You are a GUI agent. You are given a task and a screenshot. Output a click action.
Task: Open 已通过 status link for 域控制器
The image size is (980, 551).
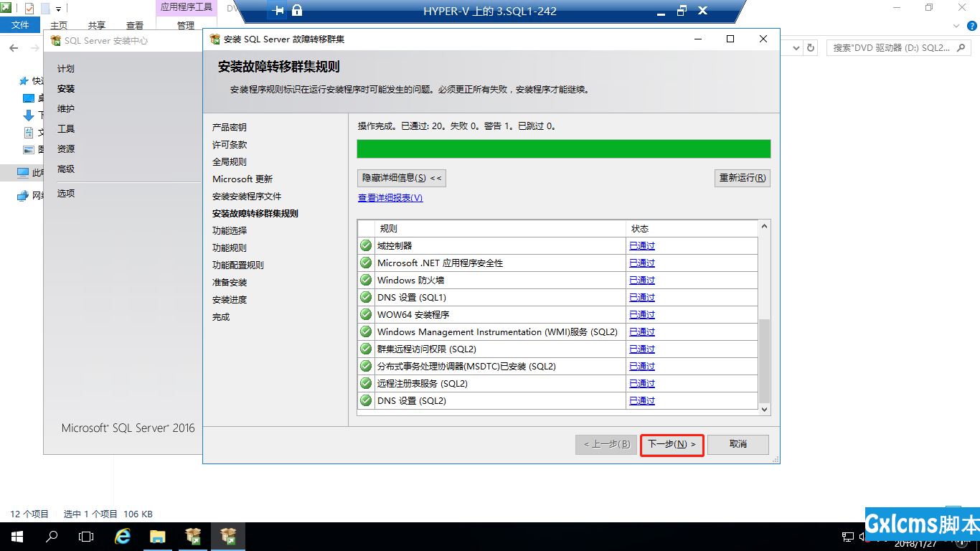[x=642, y=245]
